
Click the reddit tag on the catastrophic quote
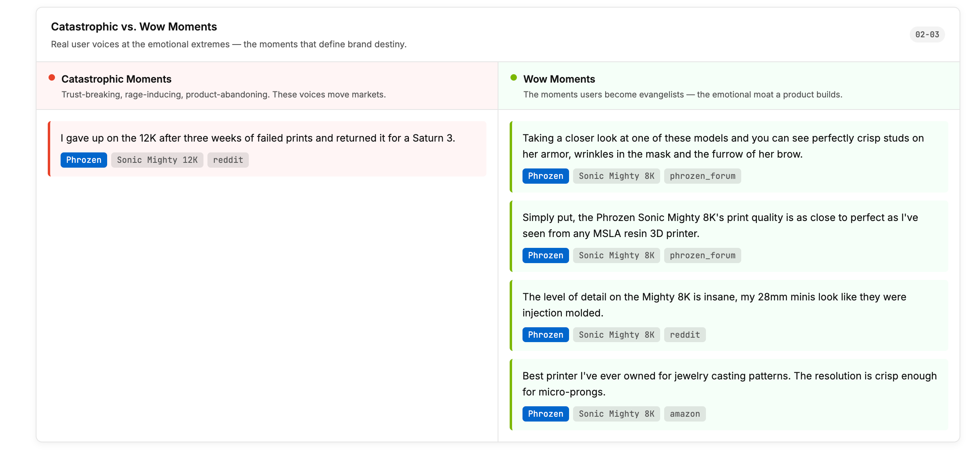(x=228, y=160)
